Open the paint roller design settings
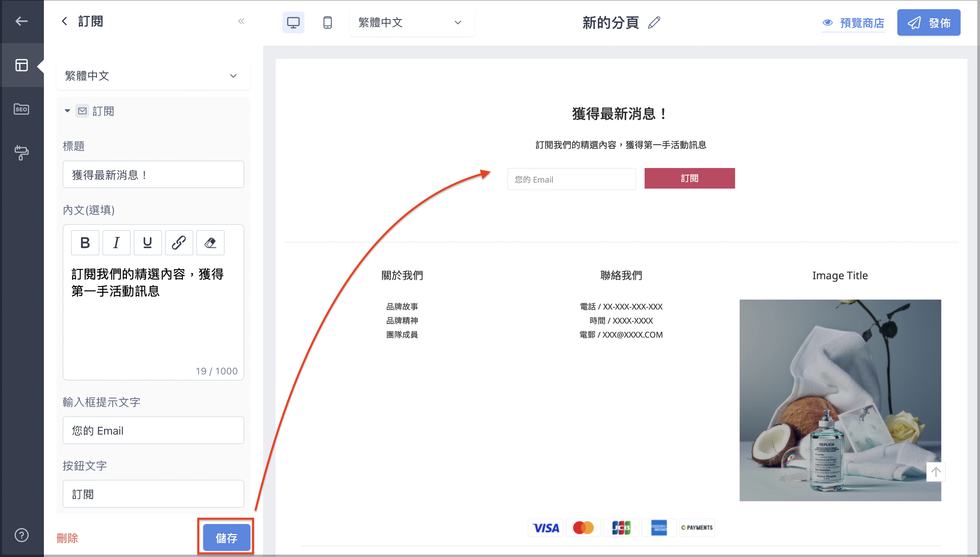The height and width of the screenshot is (557, 980). 21,153
